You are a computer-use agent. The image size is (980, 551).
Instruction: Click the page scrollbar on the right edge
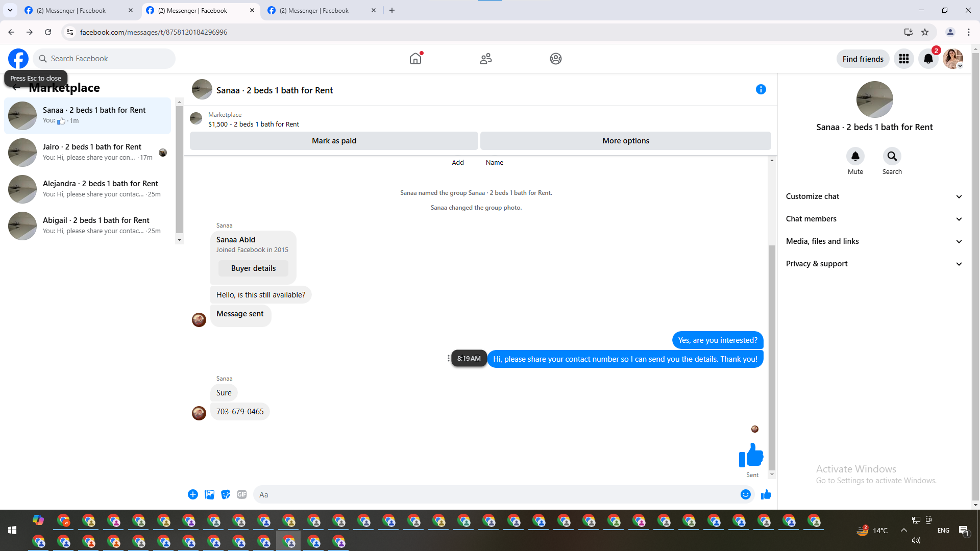pyautogui.click(x=975, y=275)
